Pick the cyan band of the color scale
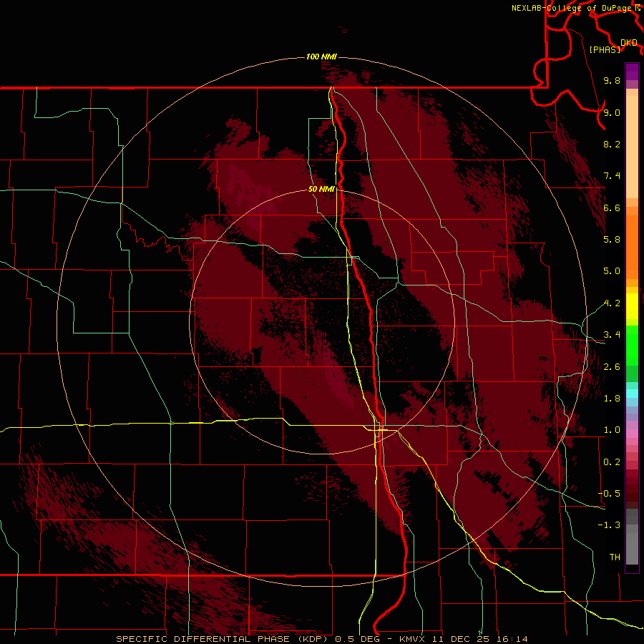Viewport: 644px width, 644px height. [632, 394]
